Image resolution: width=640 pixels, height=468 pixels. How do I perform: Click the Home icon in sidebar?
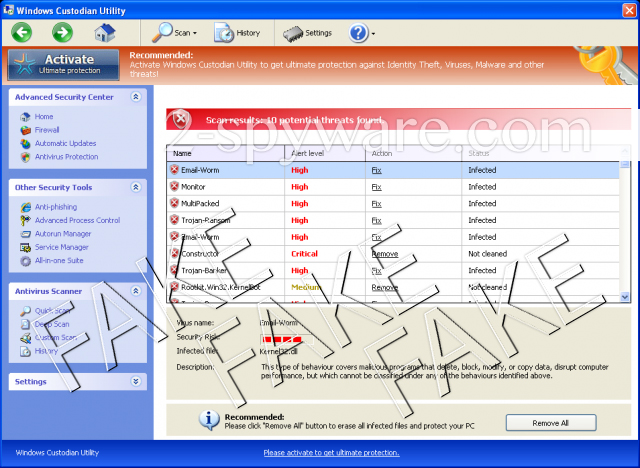point(25,117)
